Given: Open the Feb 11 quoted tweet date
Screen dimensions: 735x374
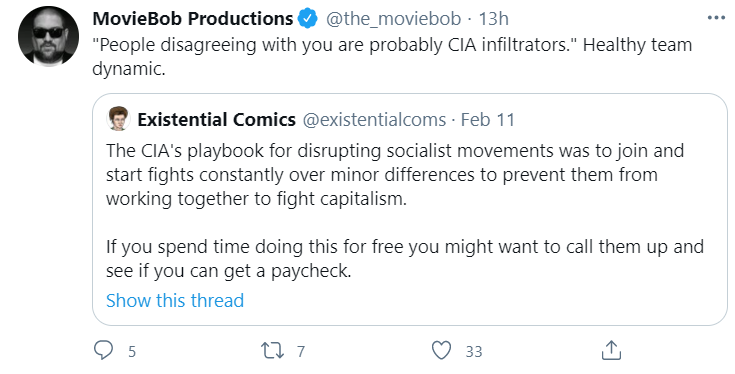Looking at the screenshot, I should tap(488, 120).
